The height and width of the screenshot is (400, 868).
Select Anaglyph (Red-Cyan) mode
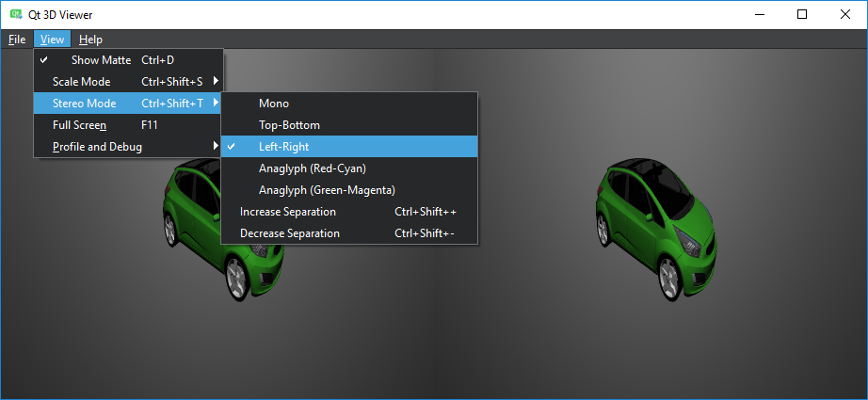pyautogui.click(x=312, y=168)
